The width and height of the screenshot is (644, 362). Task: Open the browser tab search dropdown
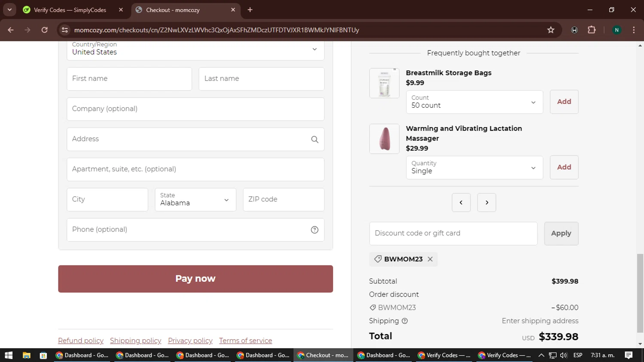pyautogui.click(x=9, y=9)
